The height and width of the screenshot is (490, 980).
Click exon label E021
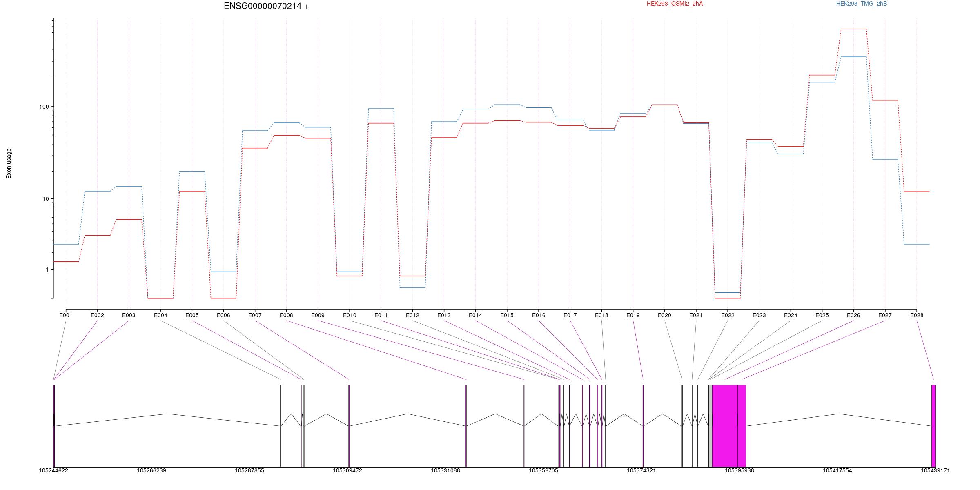pos(696,315)
